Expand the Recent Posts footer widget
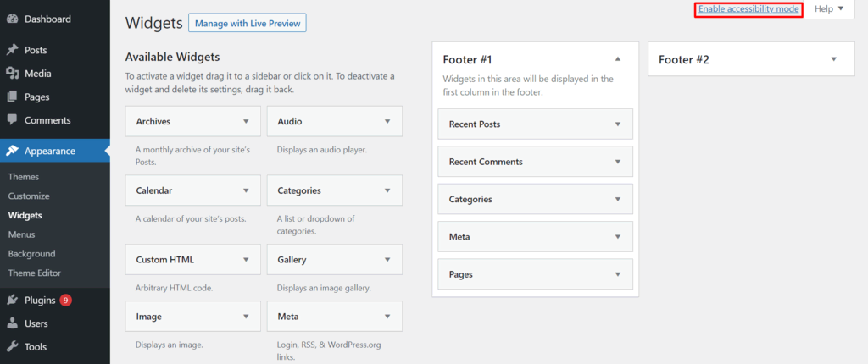The width and height of the screenshot is (868, 364). [x=617, y=124]
